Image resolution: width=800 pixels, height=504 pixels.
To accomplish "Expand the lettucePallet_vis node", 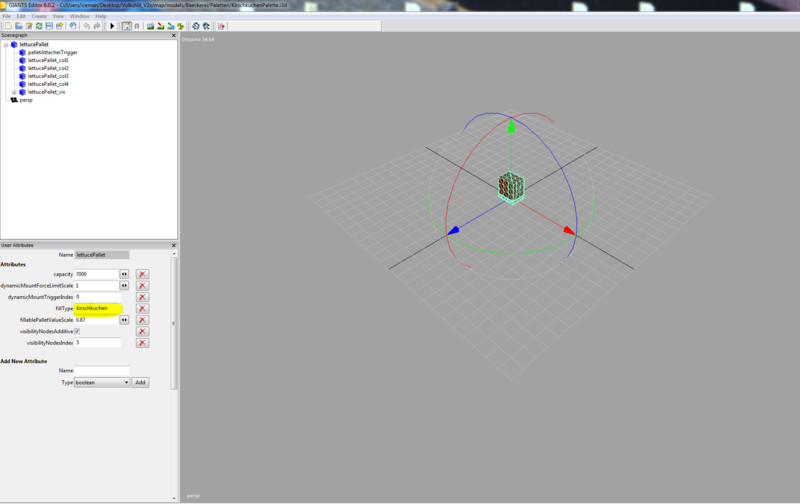I will click(x=14, y=92).
